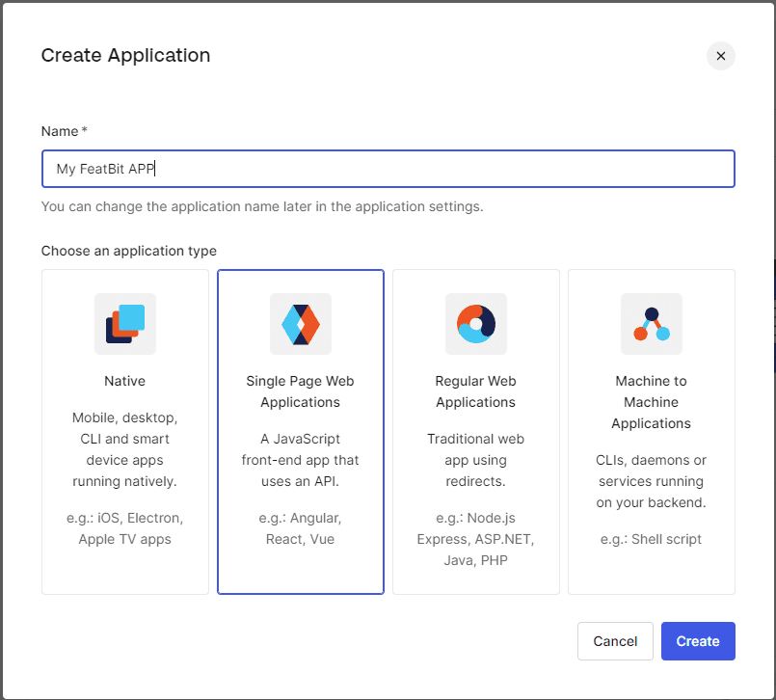Viewport: 776px width, 700px height.
Task: Click the 'Angular, React, Vue' example text
Action: (x=300, y=528)
